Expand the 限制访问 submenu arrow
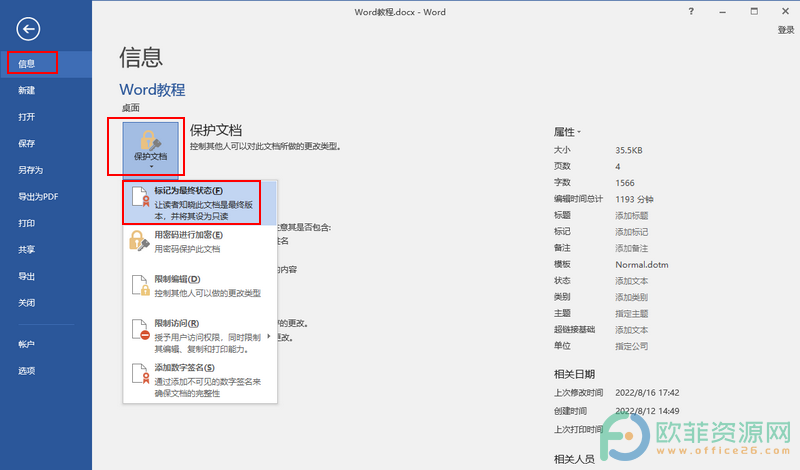The width and height of the screenshot is (800, 470). click(x=269, y=336)
